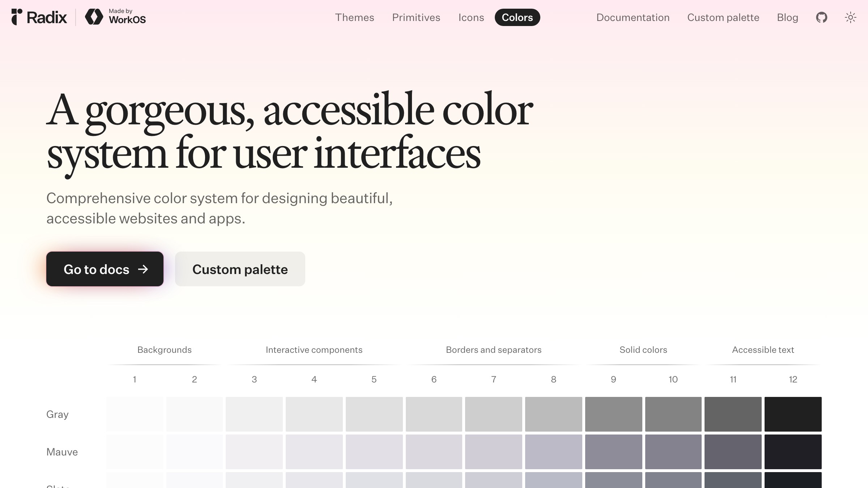The image size is (868, 488).
Task: Select the highlighted Colors tab
Action: (x=517, y=17)
